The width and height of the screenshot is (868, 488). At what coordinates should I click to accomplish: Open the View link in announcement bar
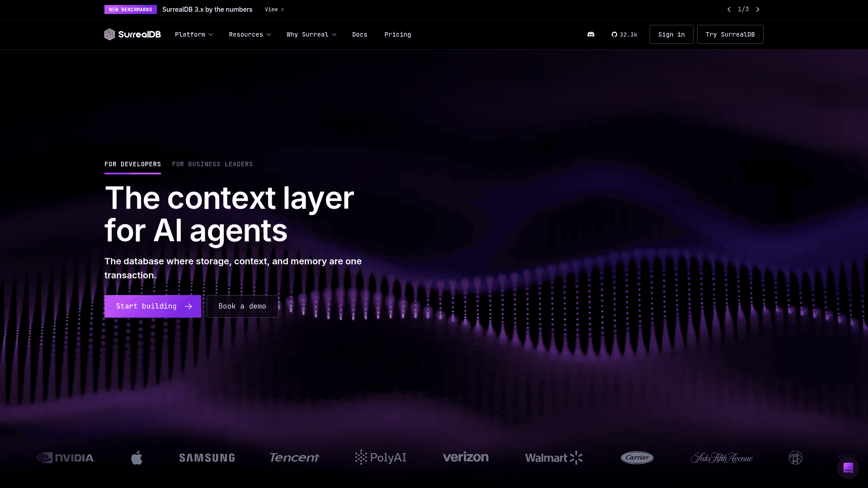pyautogui.click(x=274, y=9)
